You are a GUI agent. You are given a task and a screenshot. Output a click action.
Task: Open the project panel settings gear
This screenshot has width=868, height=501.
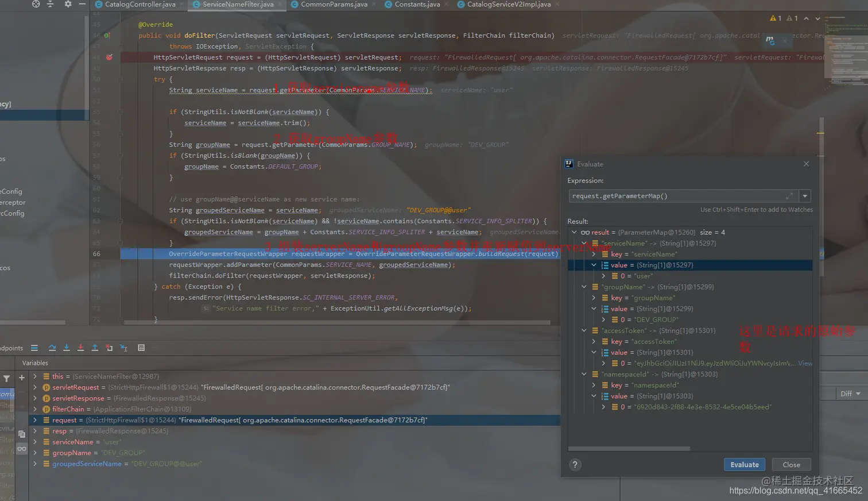pyautogui.click(x=68, y=4)
